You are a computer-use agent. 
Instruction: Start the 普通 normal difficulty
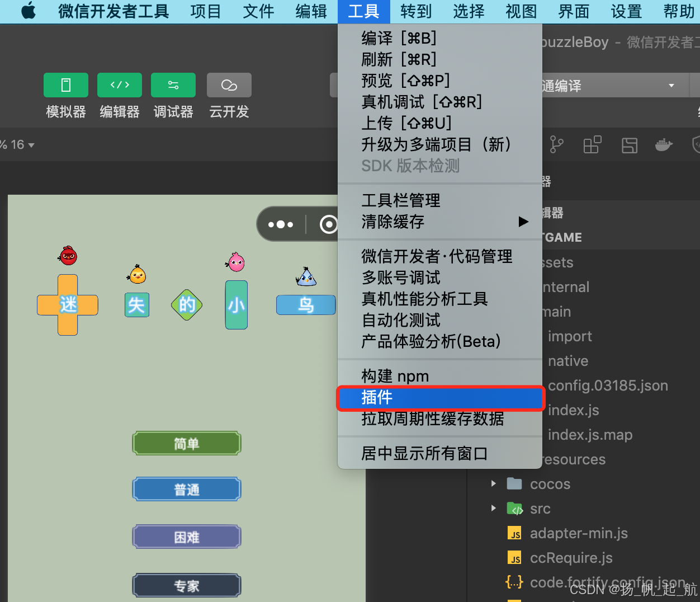(187, 490)
